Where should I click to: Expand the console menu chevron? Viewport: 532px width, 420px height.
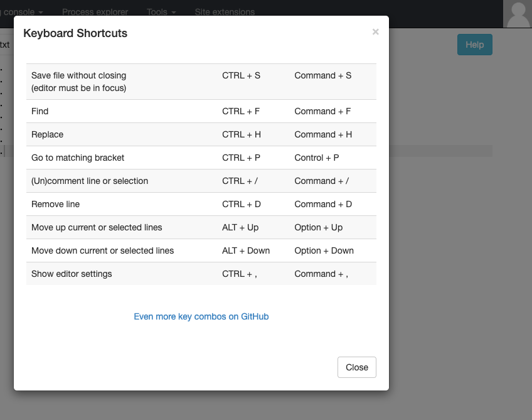[x=41, y=12]
